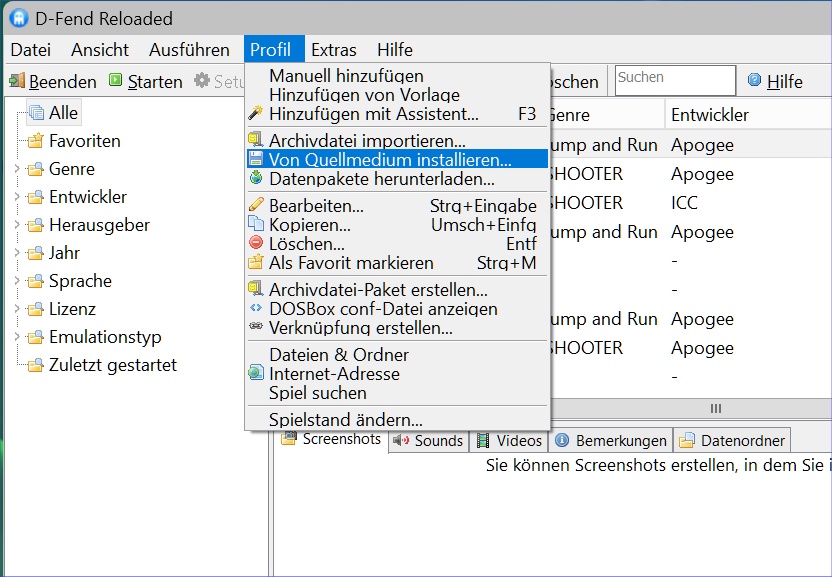Select Herausgeber label in the tree
This screenshot has height=577, width=832.
99,225
